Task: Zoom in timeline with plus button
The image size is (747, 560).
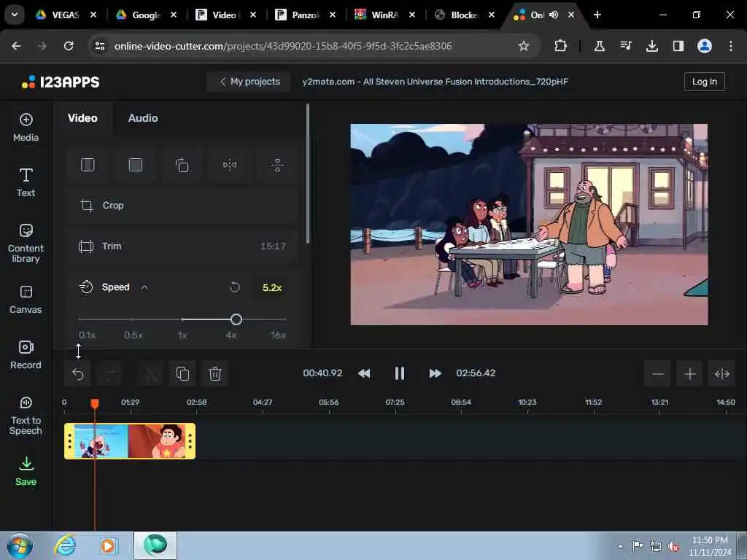Action: (x=690, y=374)
